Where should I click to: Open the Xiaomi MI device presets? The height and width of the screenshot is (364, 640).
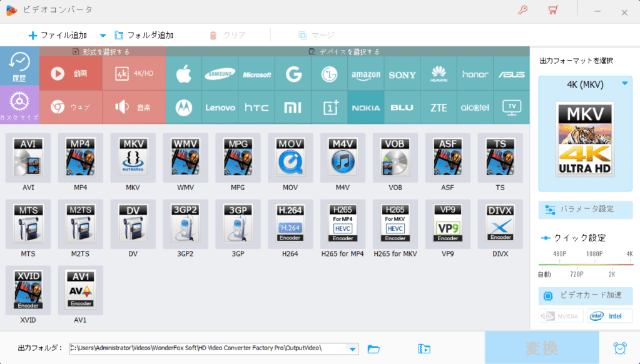pyautogui.click(x=293, y=108)
